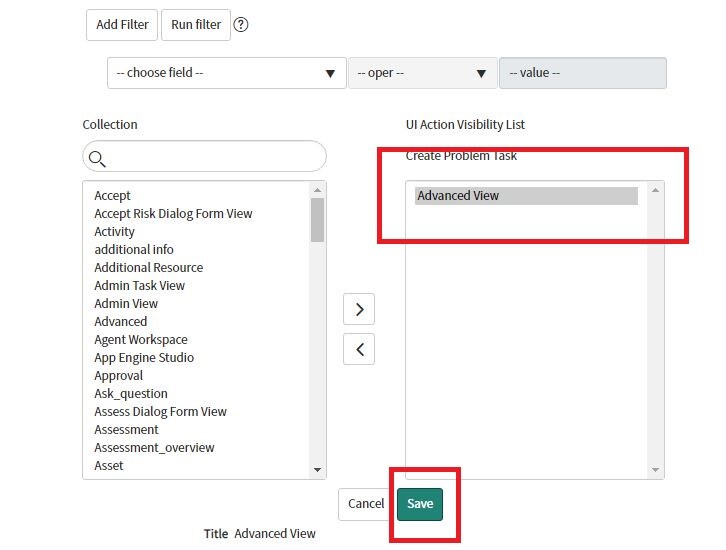
Task: Select Assessment_overview in Collection list
Action: [154, 448]
